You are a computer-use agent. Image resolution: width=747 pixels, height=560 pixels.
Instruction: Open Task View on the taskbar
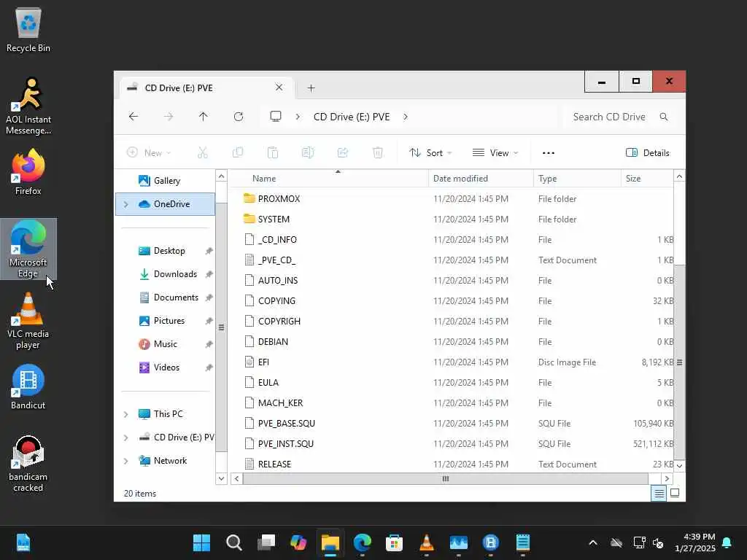[266, 542]
